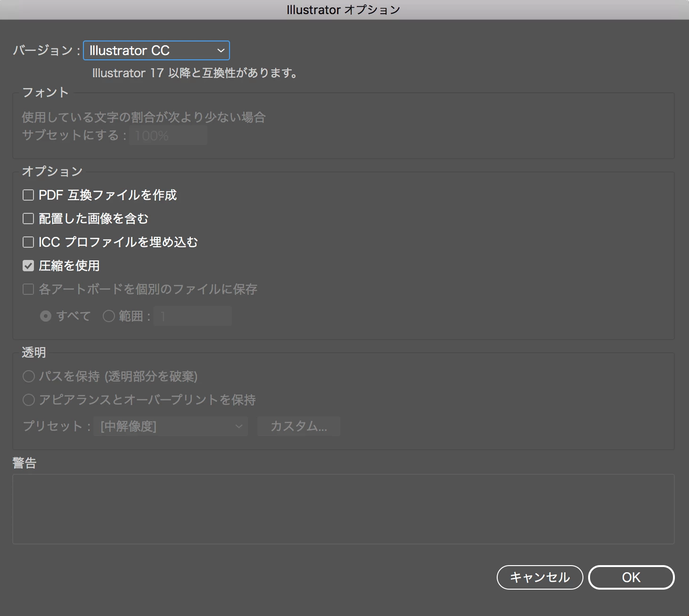Enable ICC プロファイルを埋め込む checkbox
The height and width of the screenshot is (616, 689).
tap(28, 242)
